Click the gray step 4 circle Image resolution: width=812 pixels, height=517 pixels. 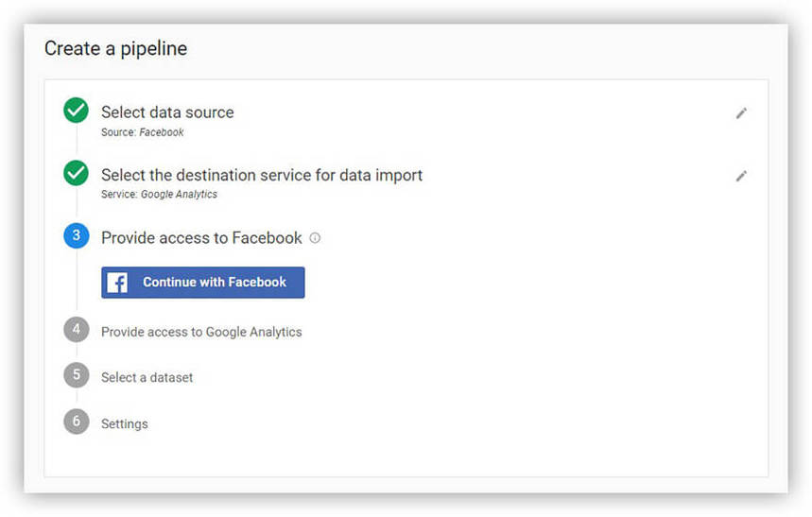77,330
